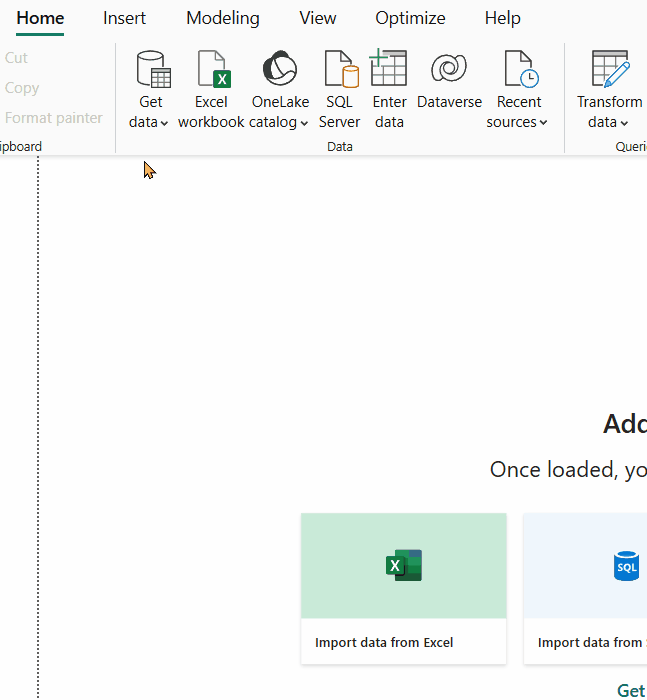Click the green Excel logo thumbnail
The image size is (647, 700).
403,566
